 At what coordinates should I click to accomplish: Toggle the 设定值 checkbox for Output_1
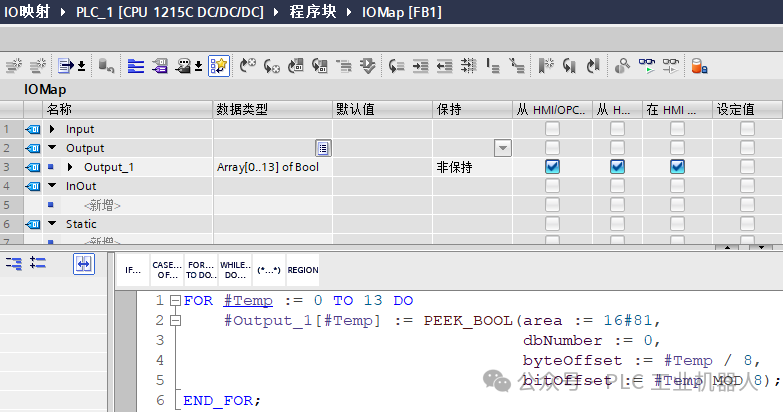747,167
